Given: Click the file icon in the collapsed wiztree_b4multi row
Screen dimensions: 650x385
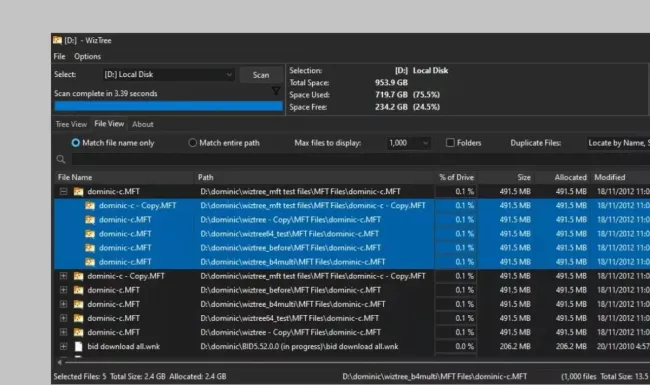Looking at the screenshot, I should pyautogui.click(x=78, y=304).
